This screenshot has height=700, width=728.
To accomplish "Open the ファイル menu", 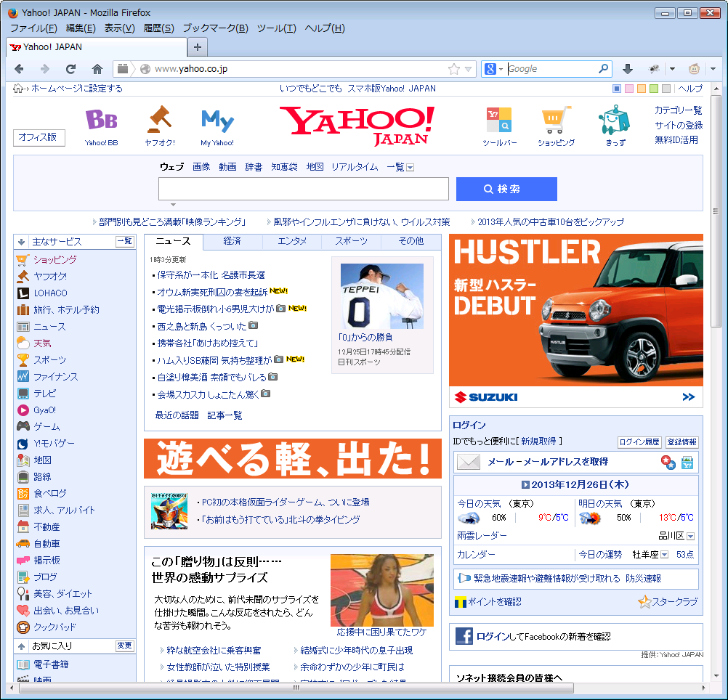I will pos(33,28).
